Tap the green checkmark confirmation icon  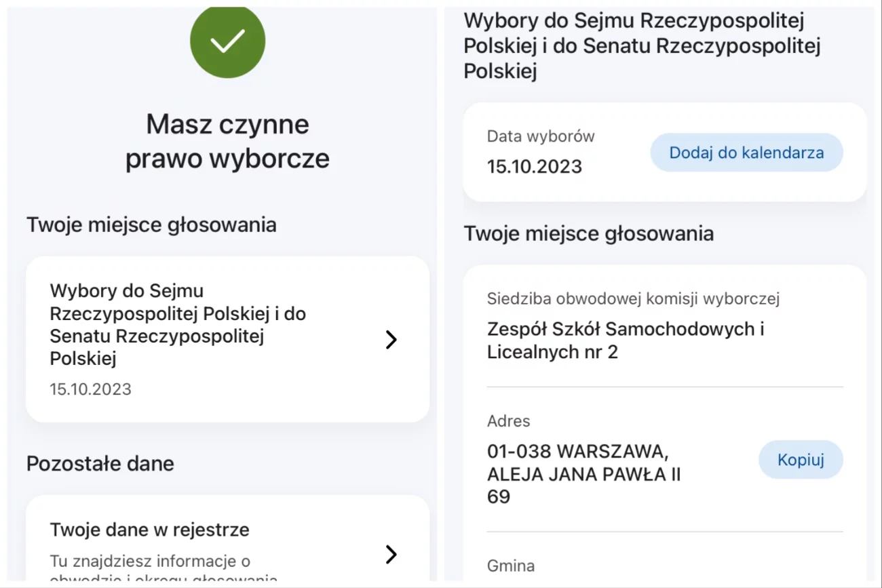coord(227,42)
